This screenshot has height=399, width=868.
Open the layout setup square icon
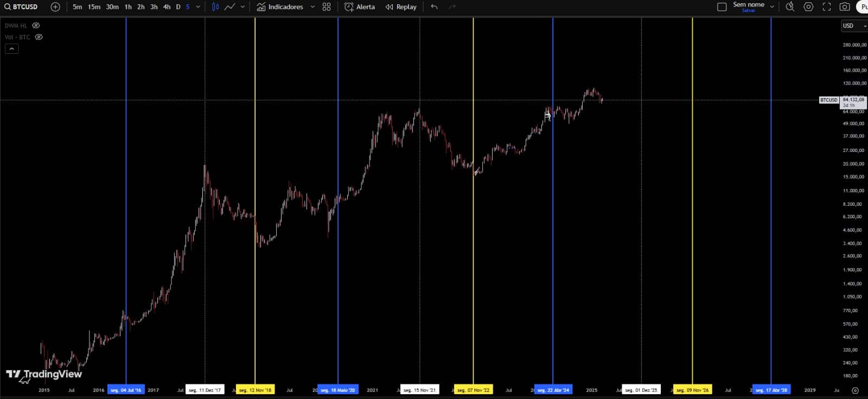pyautogui.click(x=722, y=7)
